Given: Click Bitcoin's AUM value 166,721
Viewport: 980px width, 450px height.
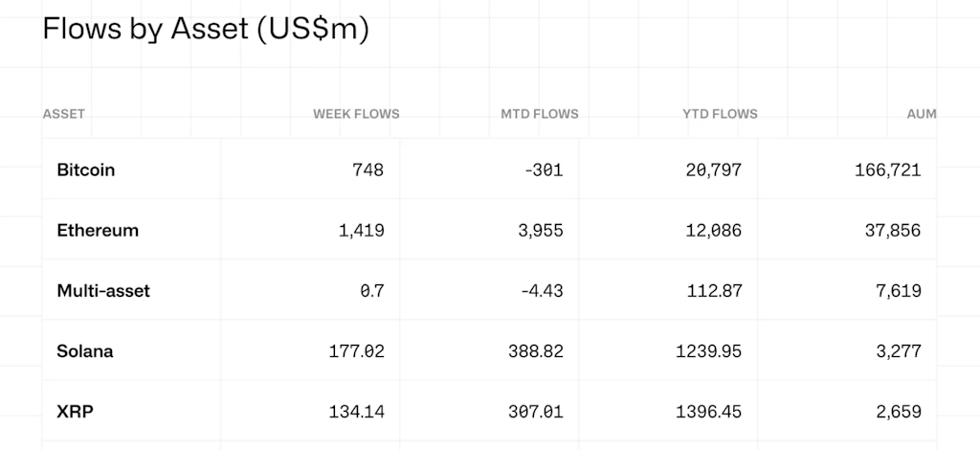Looking at the screenshot, I should pos(887,170).
